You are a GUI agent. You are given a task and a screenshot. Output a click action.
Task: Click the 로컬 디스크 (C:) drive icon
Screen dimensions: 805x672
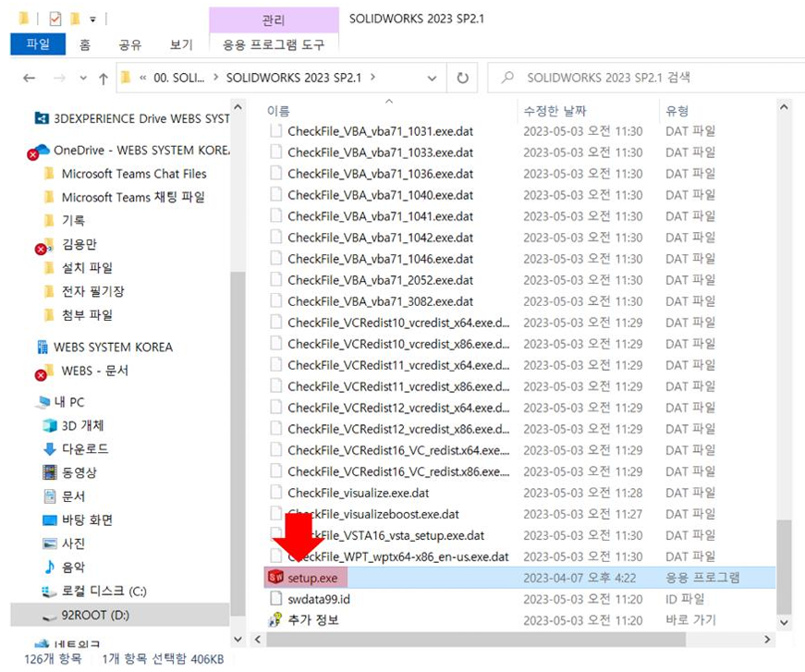(49, 592)
